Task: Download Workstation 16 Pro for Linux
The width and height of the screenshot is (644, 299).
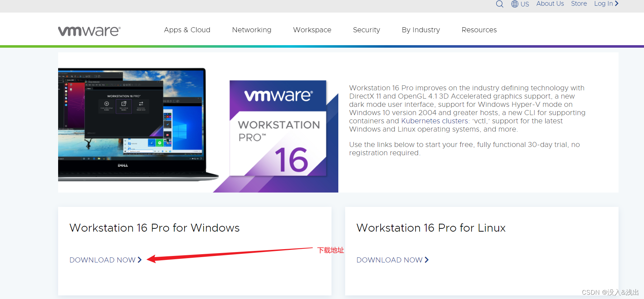Action: pyautogui.click(x=390, y=260)
